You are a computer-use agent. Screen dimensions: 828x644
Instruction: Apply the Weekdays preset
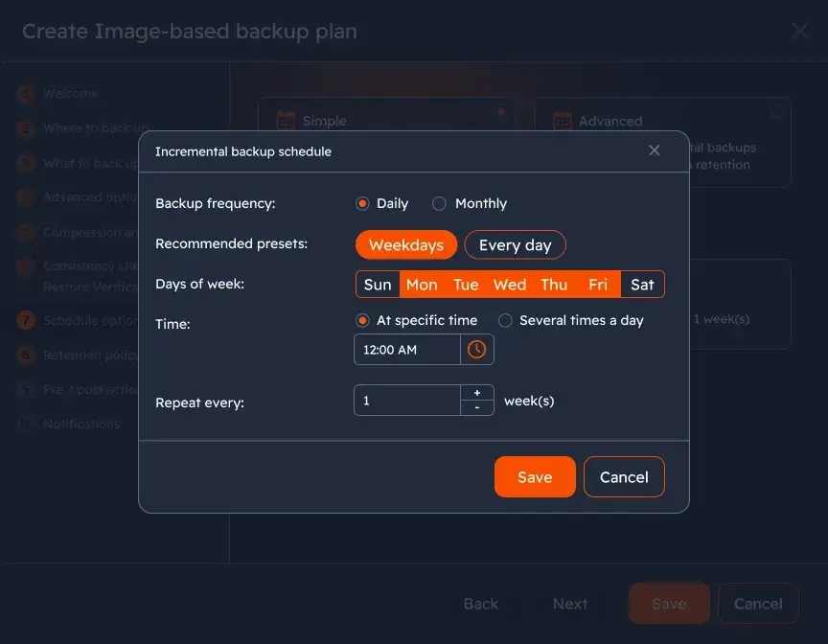(x=405, y=244)
